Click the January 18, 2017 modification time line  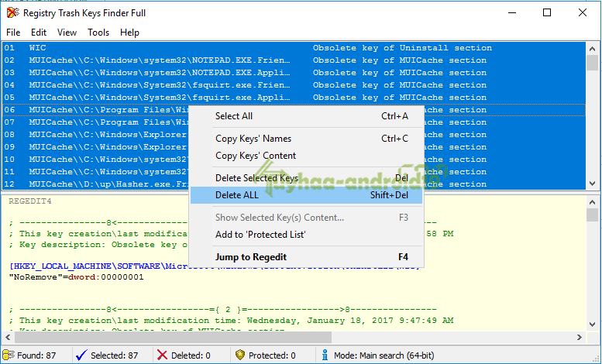[x=231, y=320]
